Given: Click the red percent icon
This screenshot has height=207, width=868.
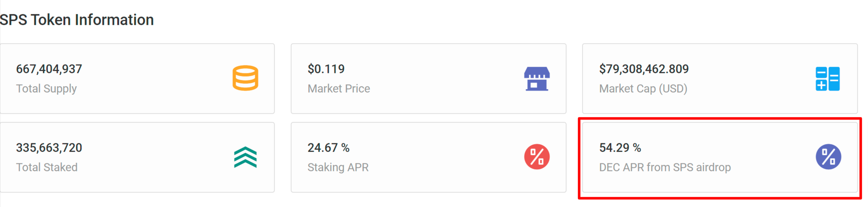Looking at the screenshot, I should (x=537, y=157).
